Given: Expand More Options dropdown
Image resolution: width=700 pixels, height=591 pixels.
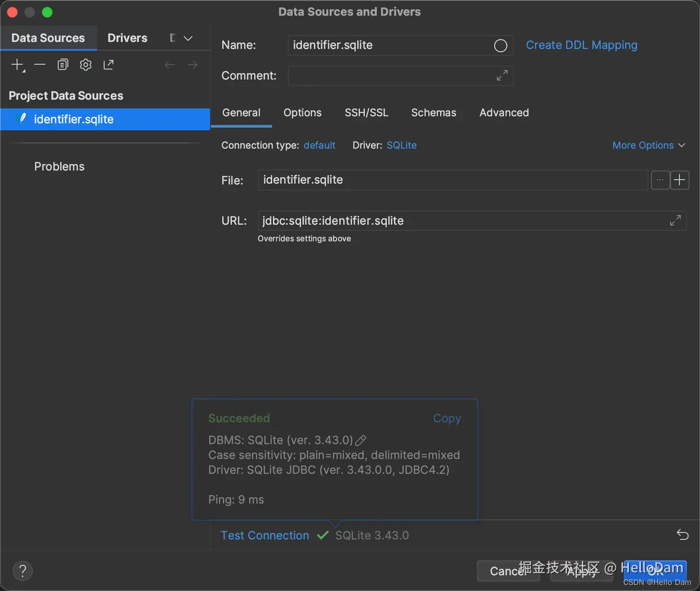Looking at the screenshot, I should (649, 145).
